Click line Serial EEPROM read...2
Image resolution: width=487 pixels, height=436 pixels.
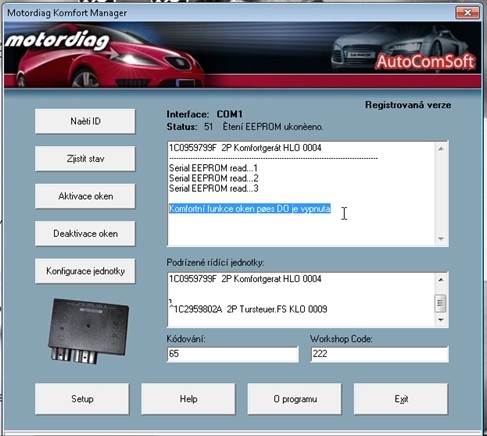click(x=213, y=178)
